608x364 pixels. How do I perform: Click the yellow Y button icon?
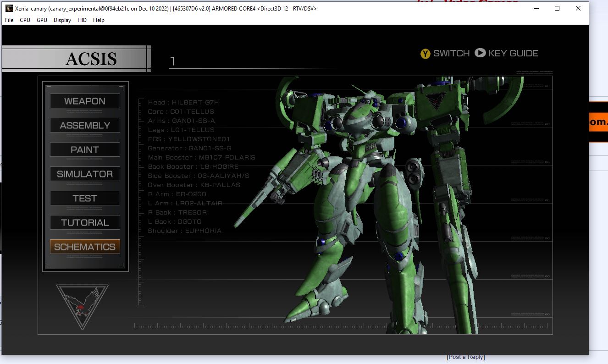426,54
